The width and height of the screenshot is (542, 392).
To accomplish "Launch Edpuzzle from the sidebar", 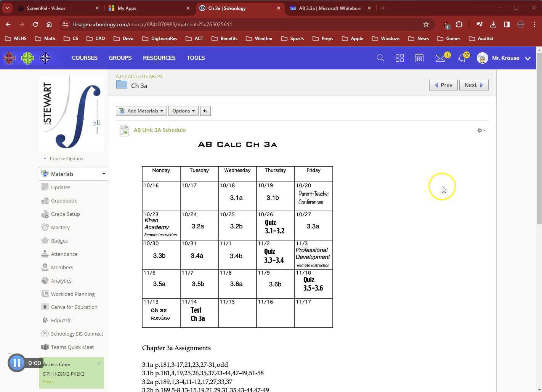I will tap(61, 320).
